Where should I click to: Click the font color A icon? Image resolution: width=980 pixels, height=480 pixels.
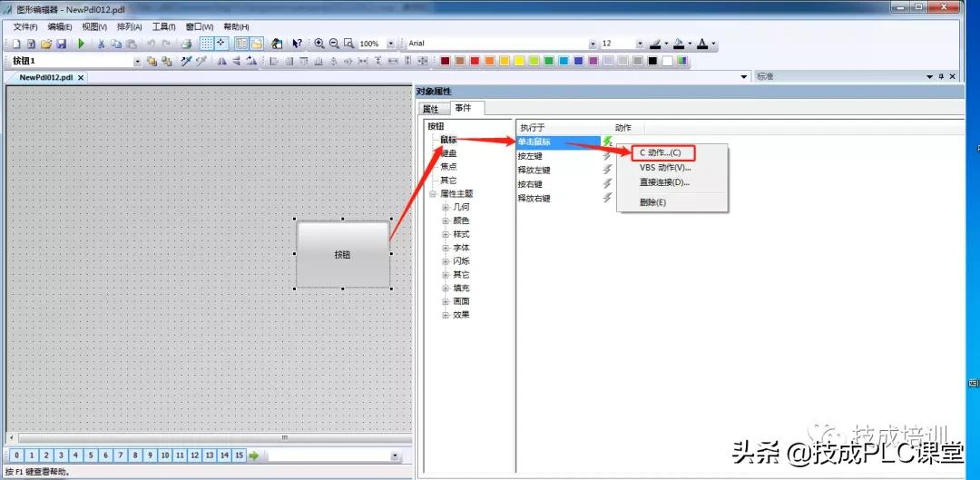tap(702, 44)
